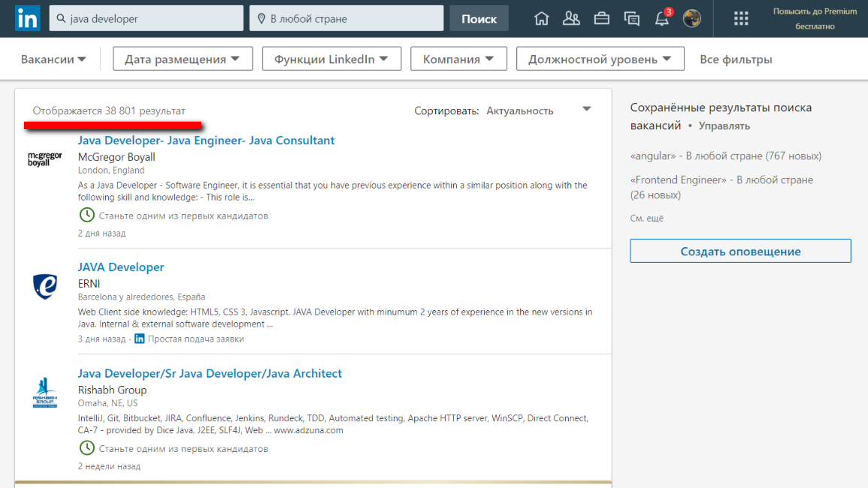Click the McGregor Boyall company logo
868x488 pixels.
click(45, 159)
